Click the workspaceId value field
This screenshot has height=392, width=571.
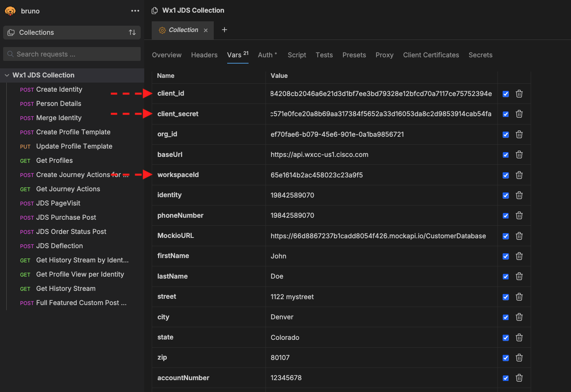tap(381, 175)
